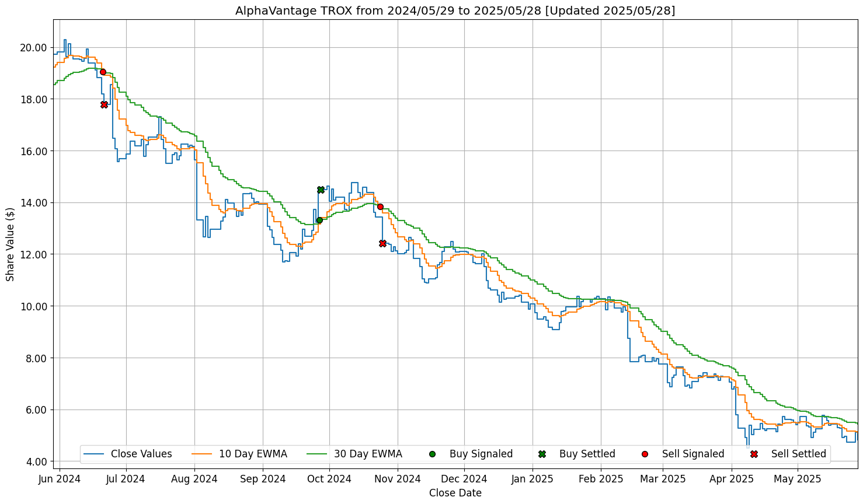Click the October 2024 sell signaled red dot
The height and width of the screenshot is (504, 863).
[x=380, y=206]
